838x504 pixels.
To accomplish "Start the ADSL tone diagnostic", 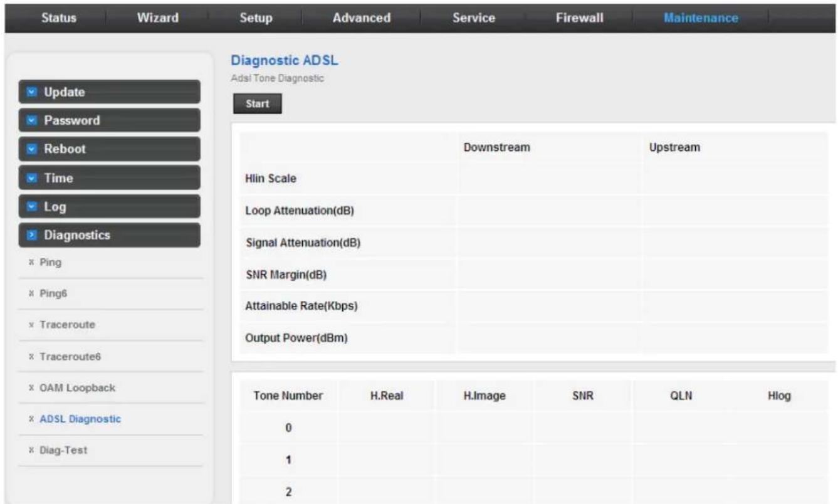I will [257, 105].
